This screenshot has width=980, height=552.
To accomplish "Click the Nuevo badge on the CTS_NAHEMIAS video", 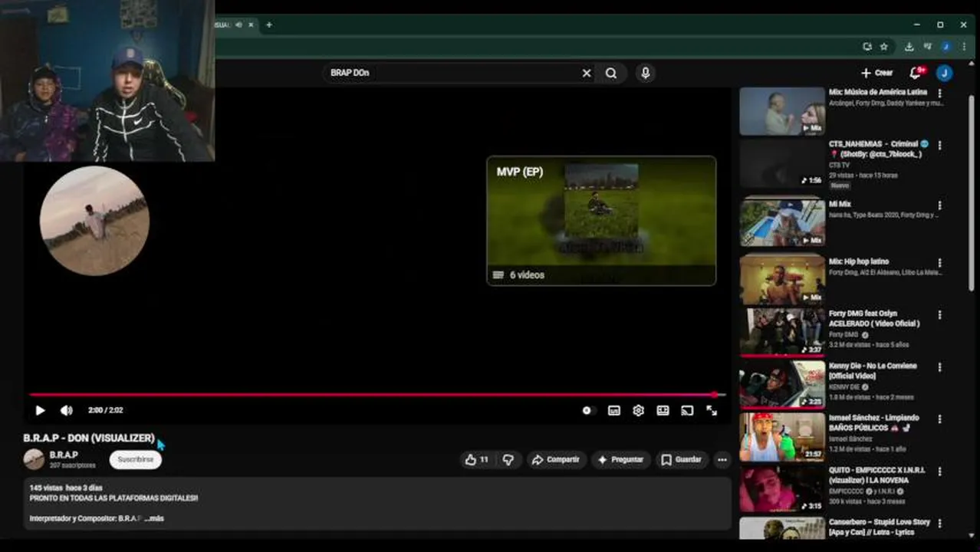I will [x=840, y=186].
